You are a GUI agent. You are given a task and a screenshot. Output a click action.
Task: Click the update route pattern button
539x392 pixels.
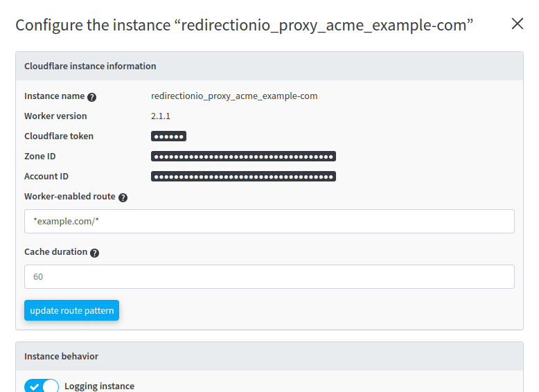(x=71, y=310)
